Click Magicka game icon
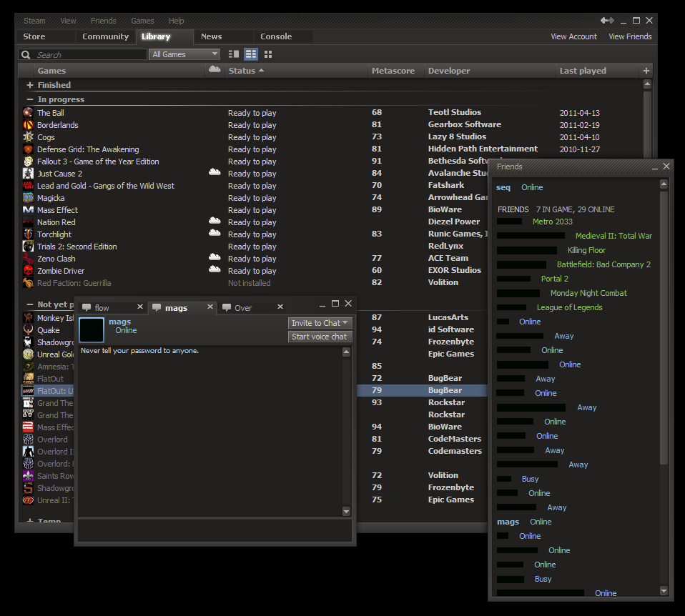 (x=28, y=198)
